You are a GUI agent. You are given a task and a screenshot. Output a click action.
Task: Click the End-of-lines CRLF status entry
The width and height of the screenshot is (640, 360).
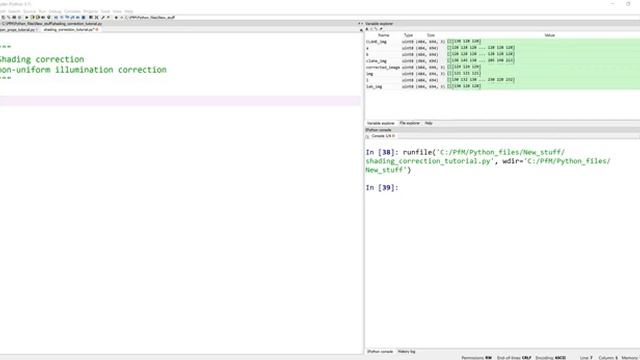pyautogui.click(x=514, y=358)
